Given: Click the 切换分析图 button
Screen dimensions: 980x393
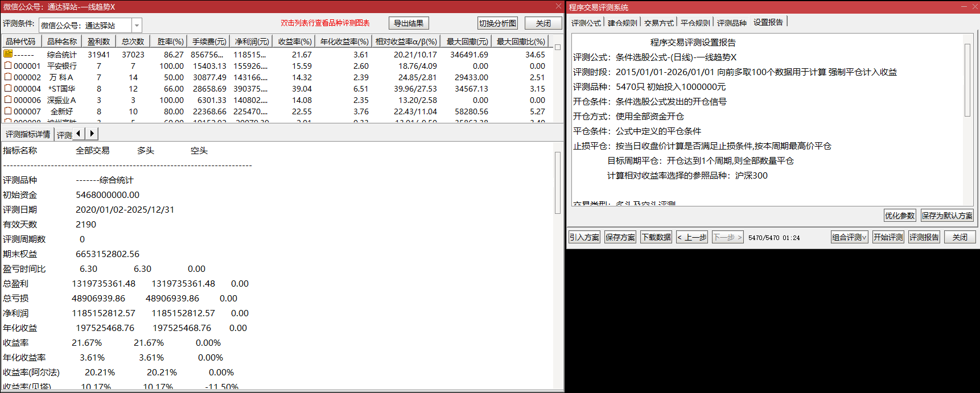Looking at the screenshot, I should click(498, 23).
